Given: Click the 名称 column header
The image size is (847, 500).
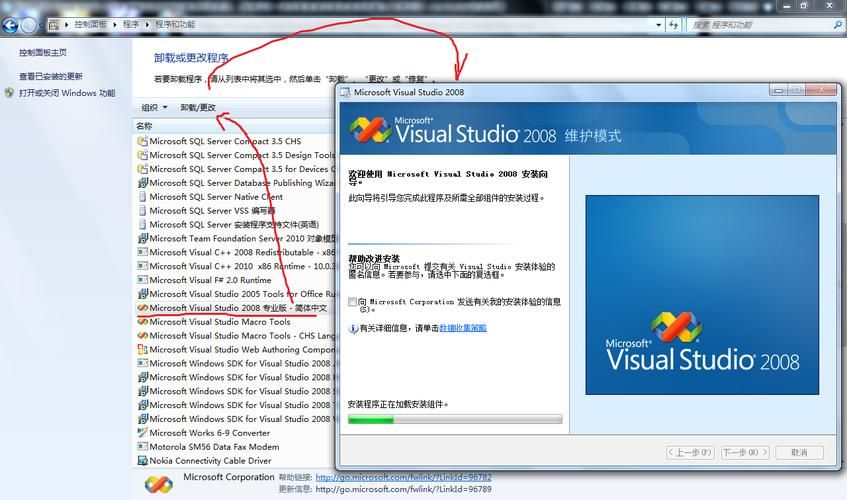Looking at the screenshot, I should tap(144, 126).
